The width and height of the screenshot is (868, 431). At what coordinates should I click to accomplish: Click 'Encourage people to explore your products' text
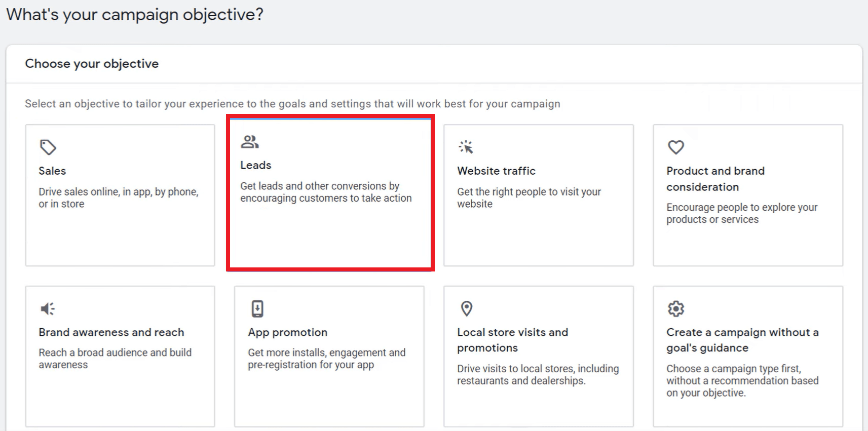click(742, 213)
